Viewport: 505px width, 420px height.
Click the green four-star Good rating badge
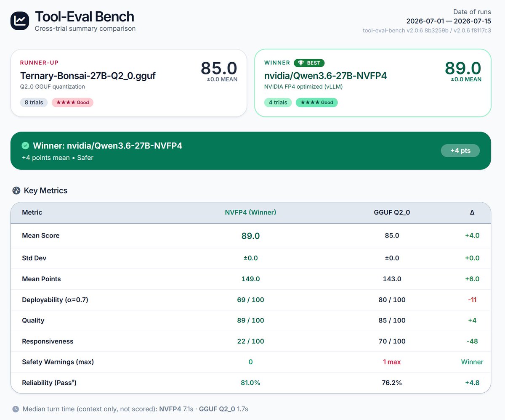316,102
